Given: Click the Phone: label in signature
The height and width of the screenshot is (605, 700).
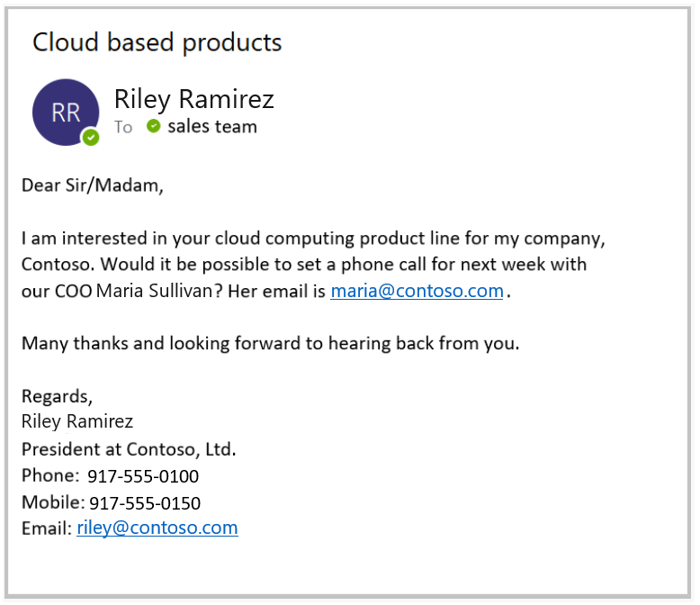Looking at the screenshot, I should point(50,475).
